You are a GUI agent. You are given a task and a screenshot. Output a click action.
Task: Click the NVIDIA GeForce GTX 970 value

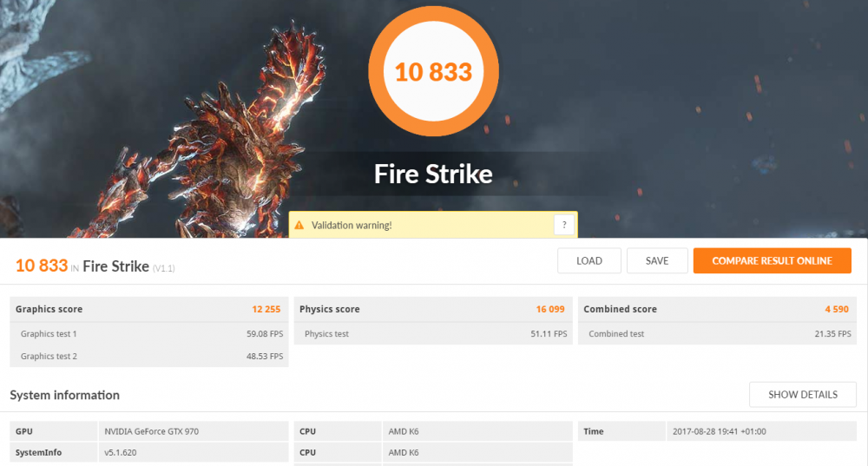coord(151,431)
